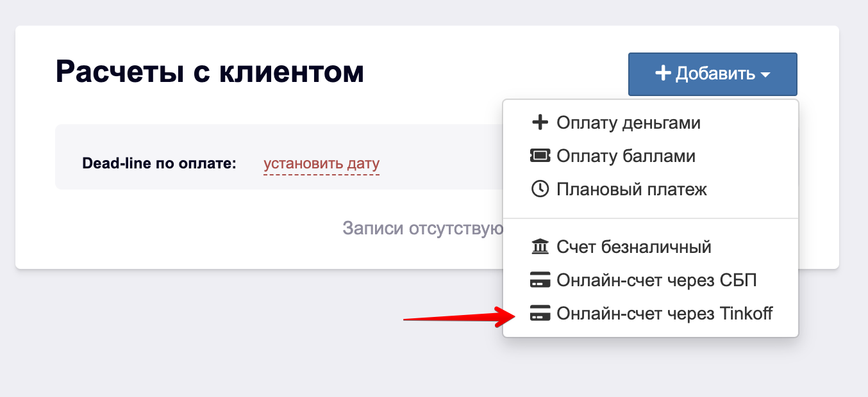Click the Dead-line по оплате label
Screen dimensions: 868x397
click(x=160, y=164)
